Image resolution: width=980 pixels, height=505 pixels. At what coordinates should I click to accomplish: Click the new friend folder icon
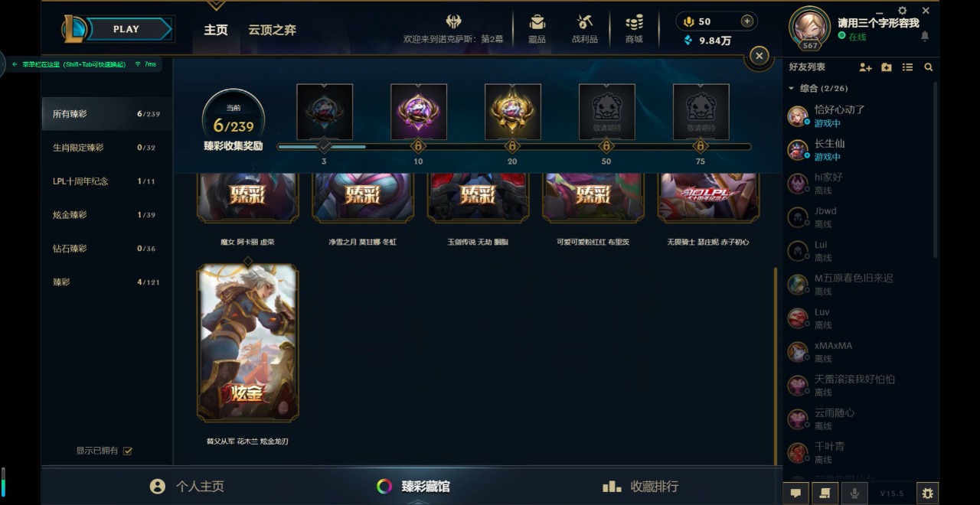tap(887, 67)
